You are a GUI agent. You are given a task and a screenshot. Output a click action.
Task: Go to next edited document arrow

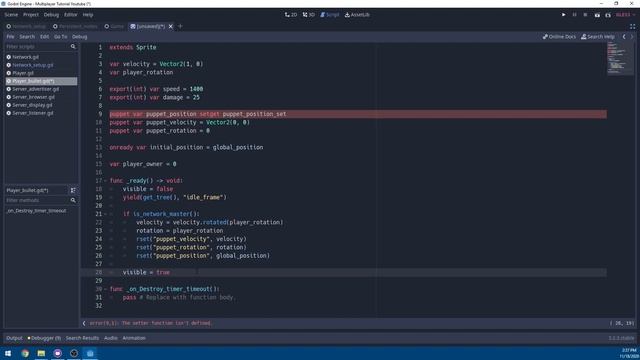click(x=632, y=37)
